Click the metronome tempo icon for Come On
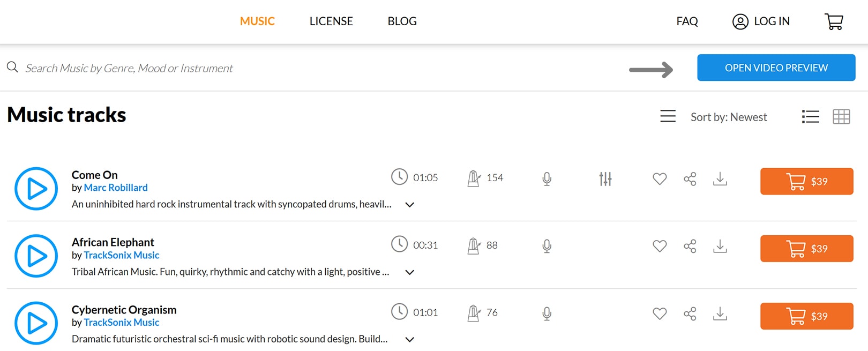 coord(474,178)
